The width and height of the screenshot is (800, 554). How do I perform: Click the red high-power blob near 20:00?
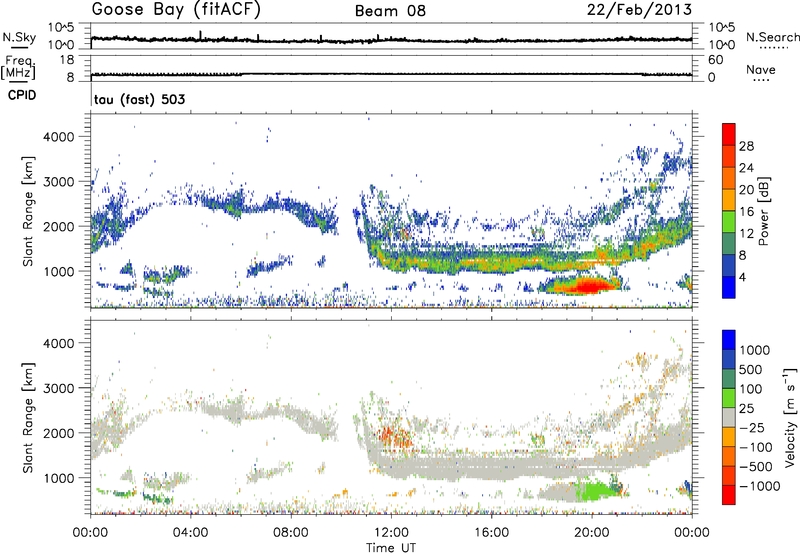pyautogui.click(x=587, y=286)
